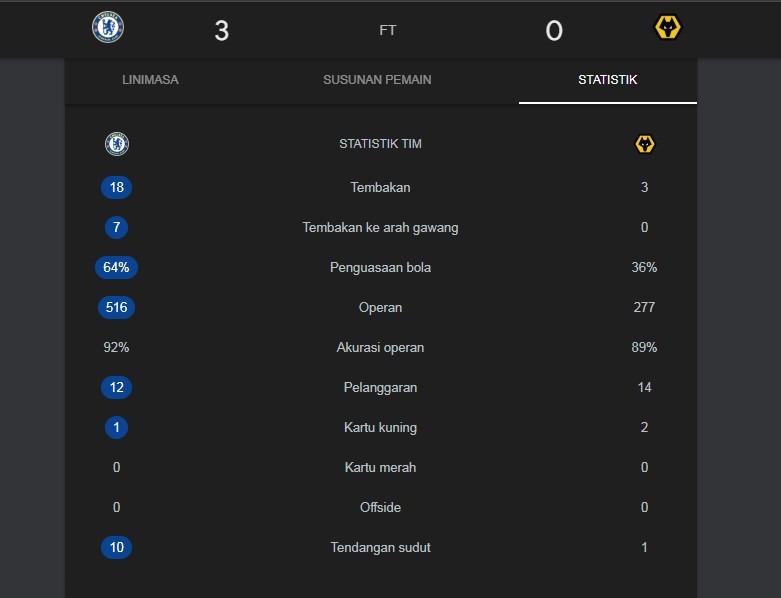Click the 64% possession badge

117,267
